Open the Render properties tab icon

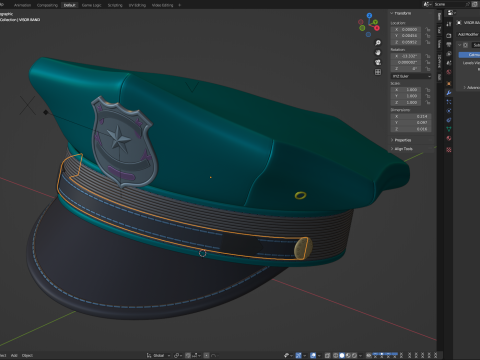(x=449, y=35)
